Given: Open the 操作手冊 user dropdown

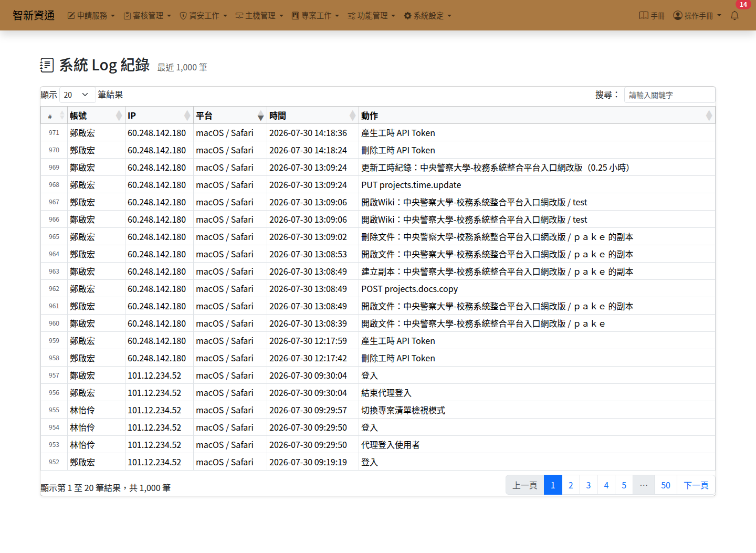Looking at the screenshot, I should tap(698, 16).
